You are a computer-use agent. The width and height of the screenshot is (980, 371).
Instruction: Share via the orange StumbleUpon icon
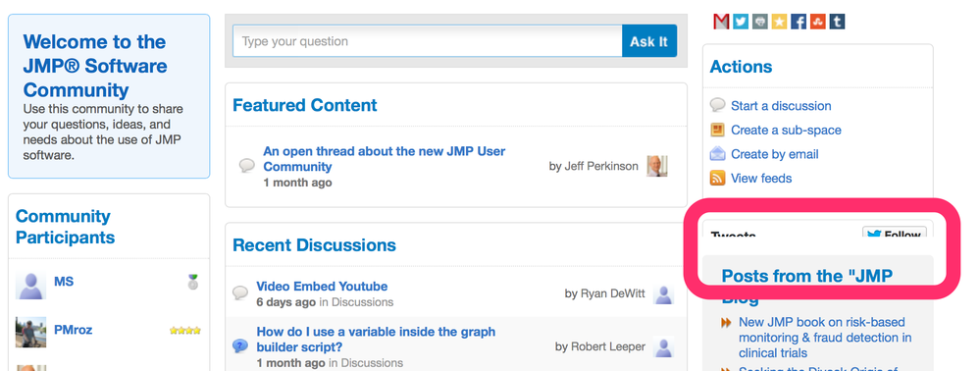(x=817, y=22)
